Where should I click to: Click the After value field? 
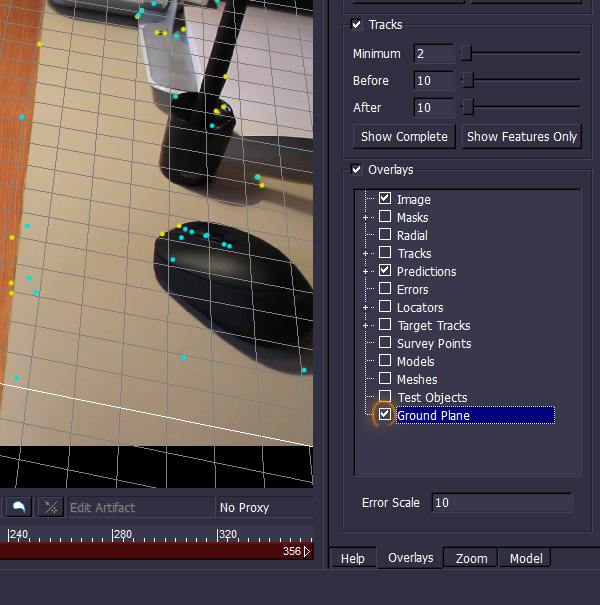[x=434, y=108]
